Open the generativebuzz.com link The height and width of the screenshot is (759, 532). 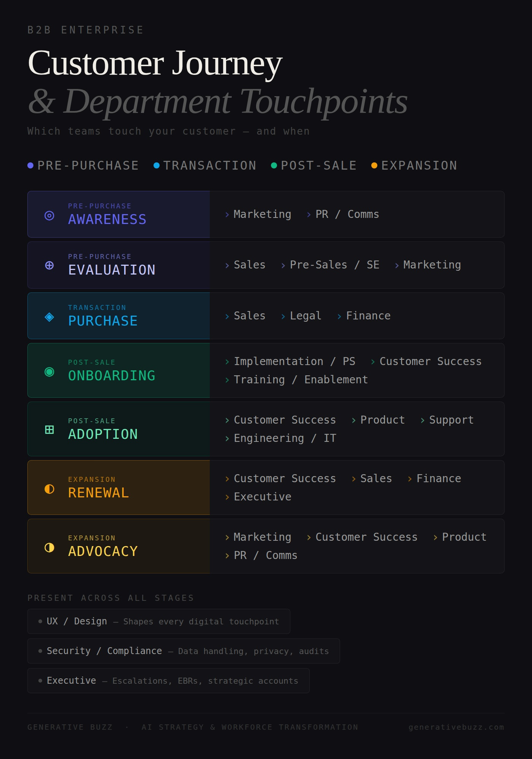[456, 727]
